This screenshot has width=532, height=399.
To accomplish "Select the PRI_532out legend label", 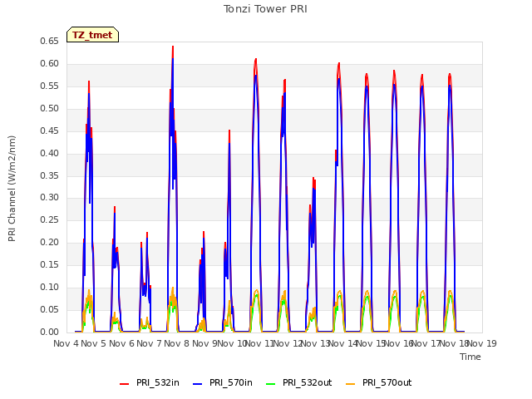I will pos(307,382).
